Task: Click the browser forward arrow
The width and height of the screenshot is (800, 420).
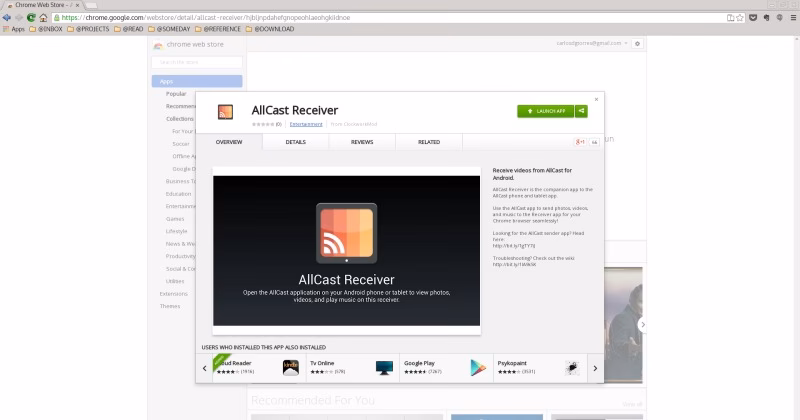Action: [19, 17]
